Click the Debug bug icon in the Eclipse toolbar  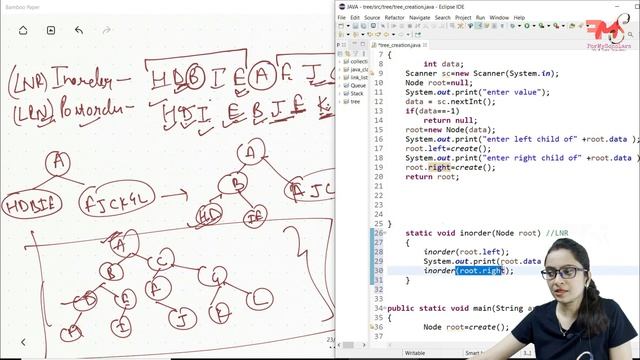click(x=512, y=26)
